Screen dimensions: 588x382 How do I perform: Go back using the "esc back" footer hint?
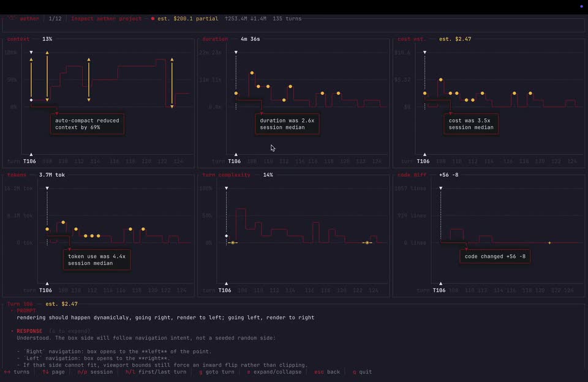(x=327, y=372)
